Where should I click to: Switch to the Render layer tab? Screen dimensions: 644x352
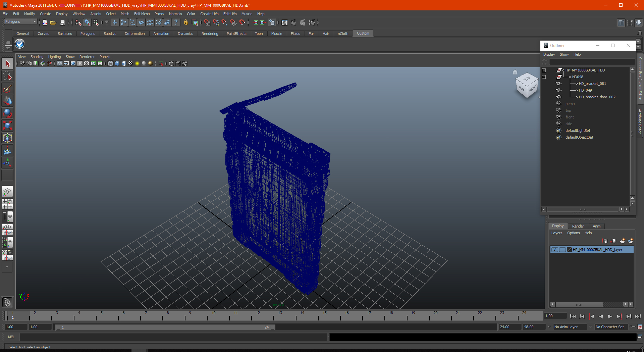point(578,226)
